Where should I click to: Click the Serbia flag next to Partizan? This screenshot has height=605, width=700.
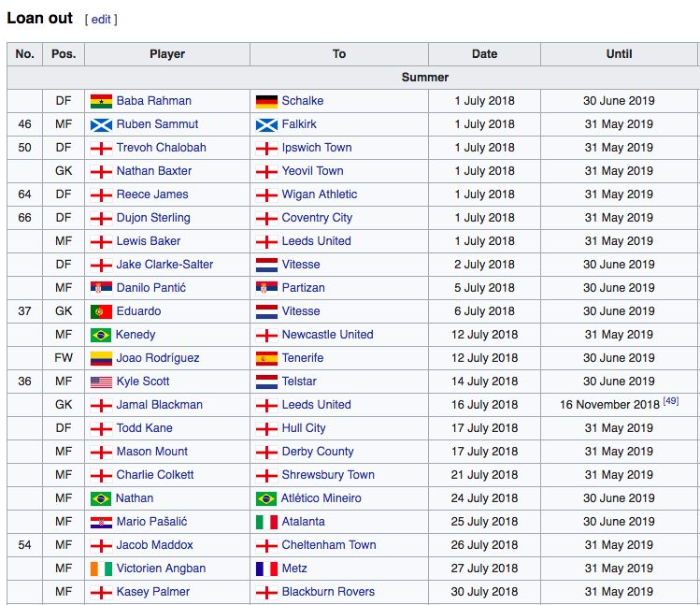266,288
